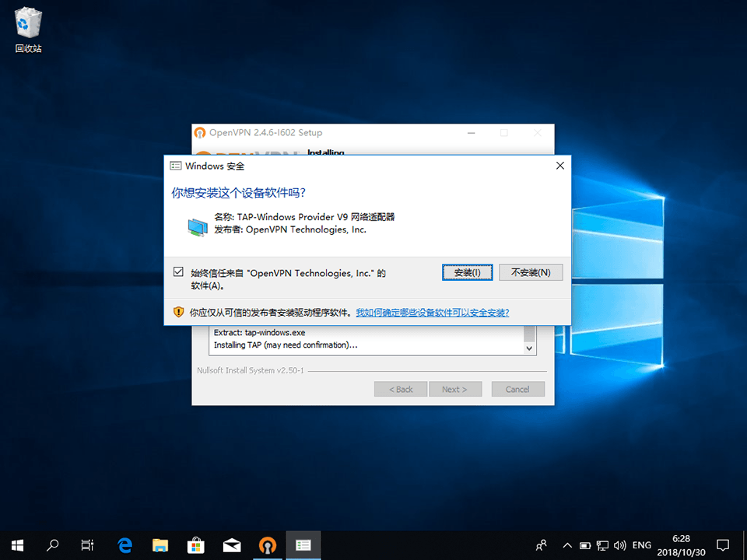Minimize the OpenVPN Setup window
The image size is (747, 560).
pyautogui.click(x=472, y=133)
